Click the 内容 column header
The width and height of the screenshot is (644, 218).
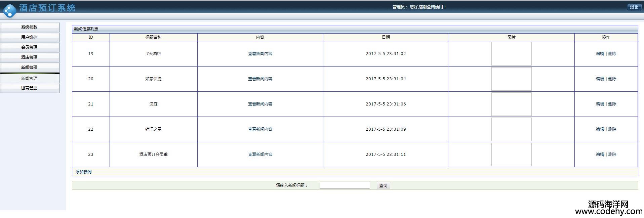(260, 37)
